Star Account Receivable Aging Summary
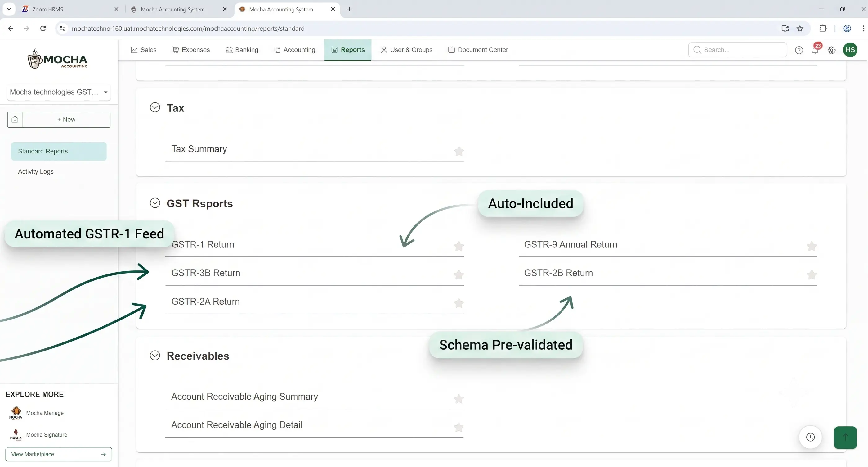868x467 pixels. click(459, 399)
